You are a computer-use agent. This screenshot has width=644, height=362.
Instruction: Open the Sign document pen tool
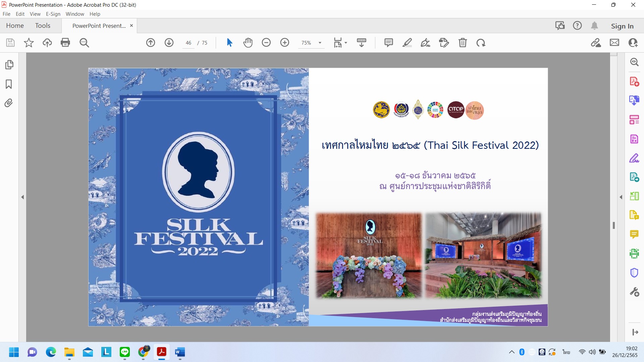pyautogui.click(x=426, y=43)
